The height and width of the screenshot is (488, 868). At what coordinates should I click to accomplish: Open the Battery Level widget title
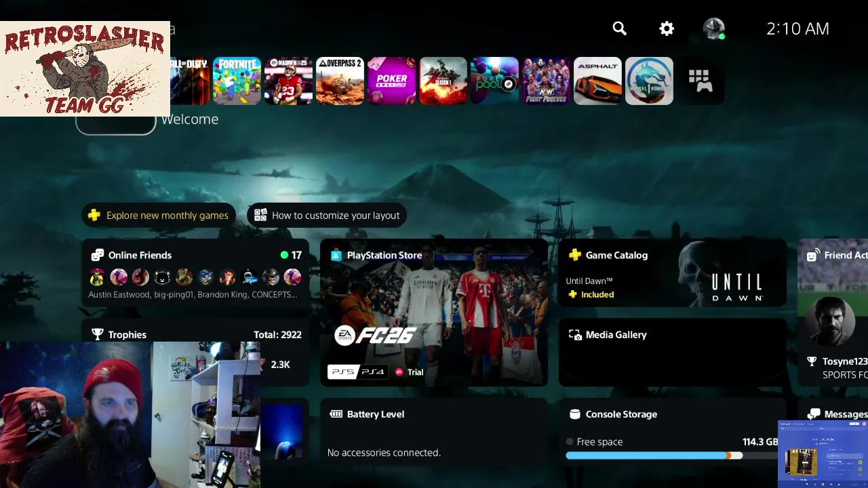pos(376,414)
